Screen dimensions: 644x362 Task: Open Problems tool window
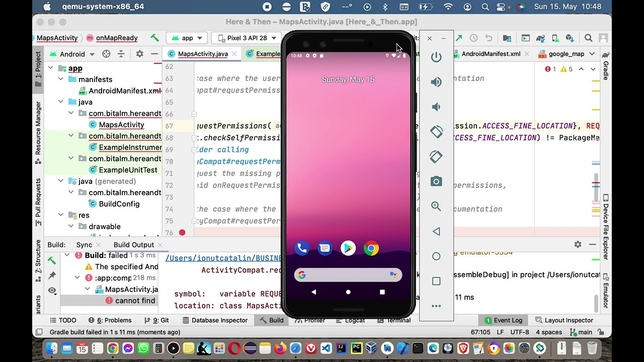tap(110, 320)
